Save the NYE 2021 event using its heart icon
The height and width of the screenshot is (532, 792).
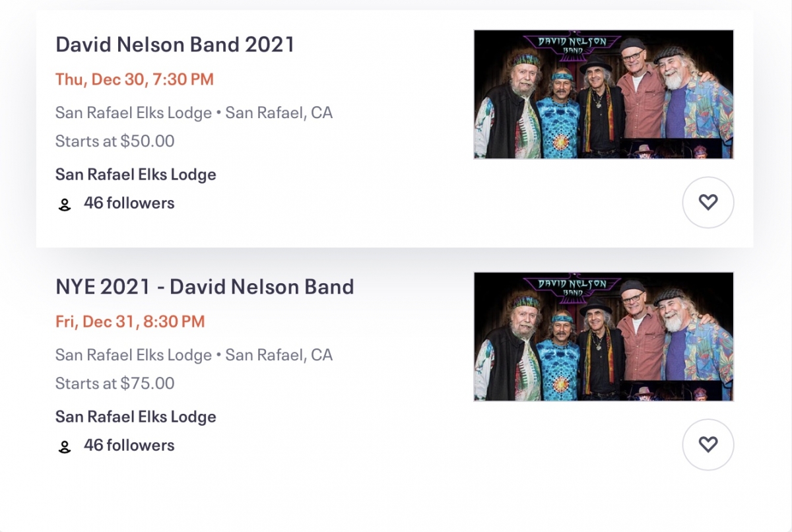pos(708,444)
